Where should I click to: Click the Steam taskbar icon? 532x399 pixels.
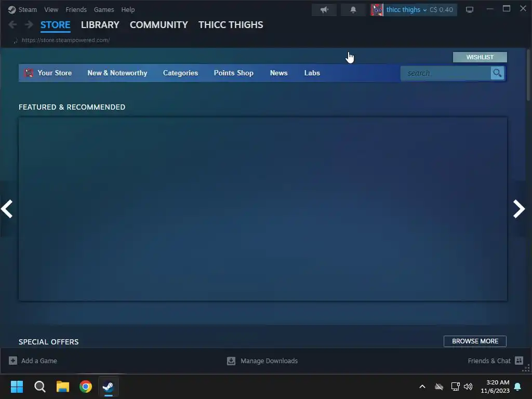click(109, 387)
